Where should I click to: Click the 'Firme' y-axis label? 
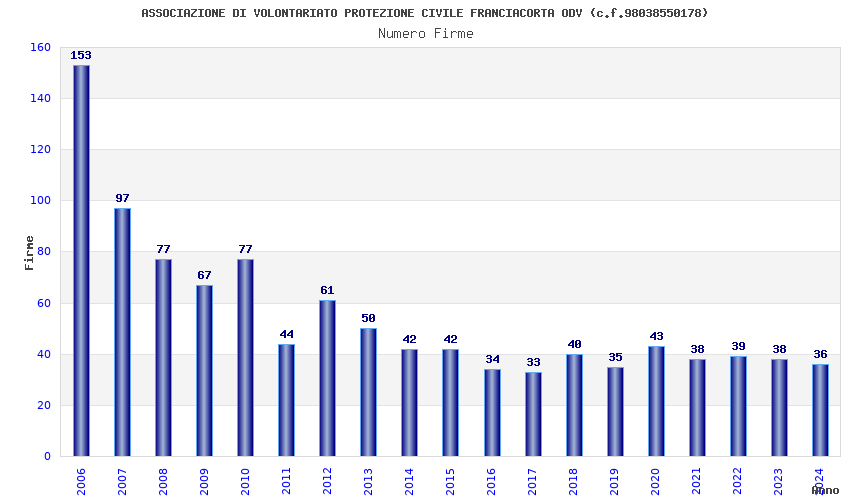(29, 253)
